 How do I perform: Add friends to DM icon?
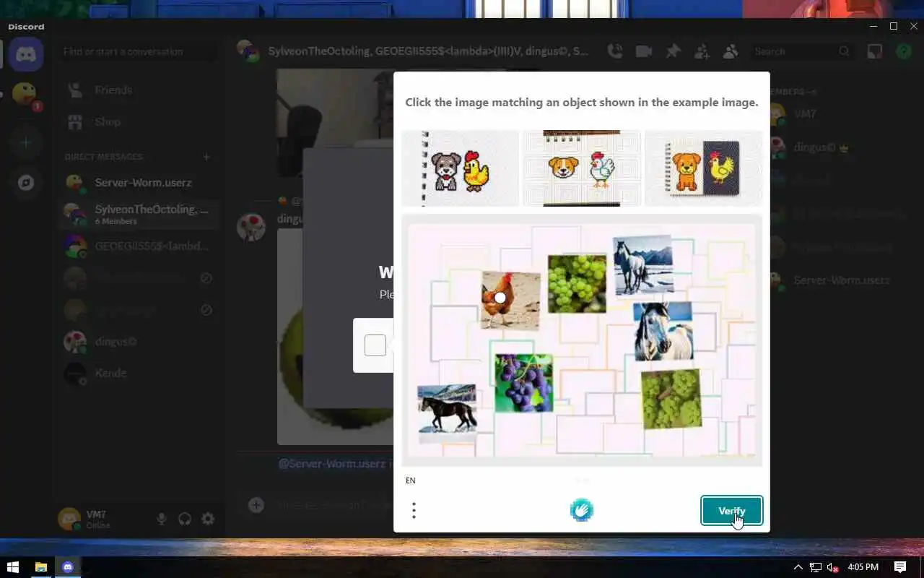pos(702,51)
